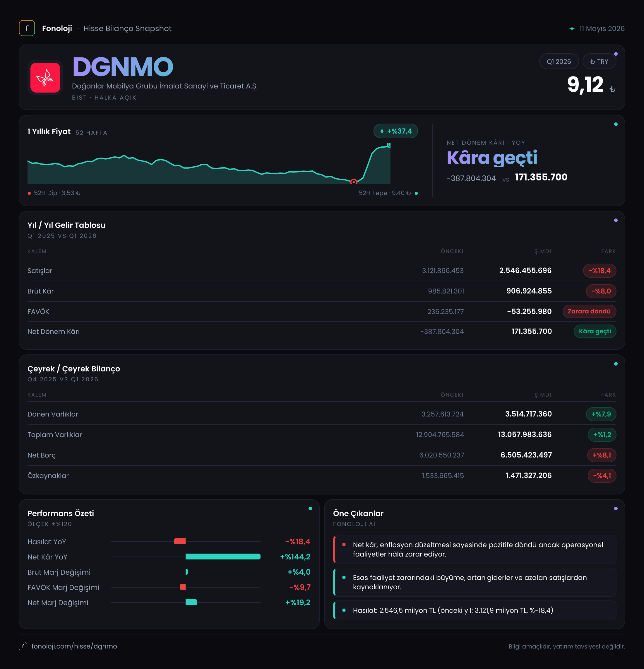Click the +%7,9 badge for Dönen Varlıklar
This screenshot has width=644, height=669.
[601, 414]
